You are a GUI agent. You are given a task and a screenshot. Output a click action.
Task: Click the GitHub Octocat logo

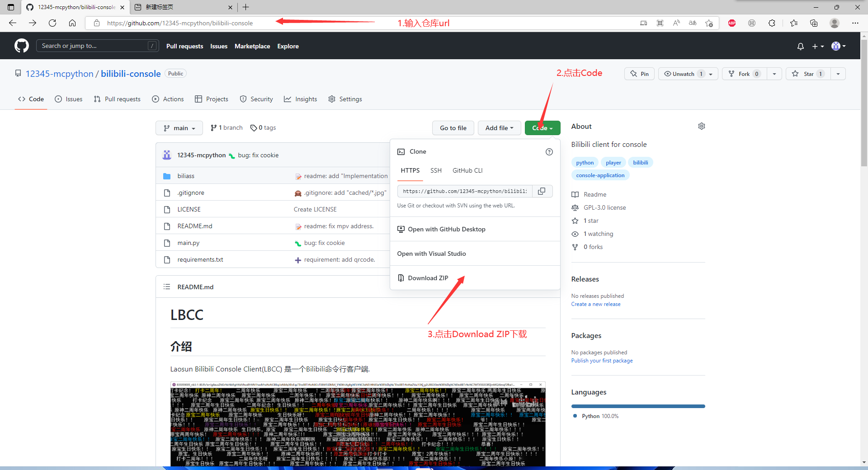[21, 46]
